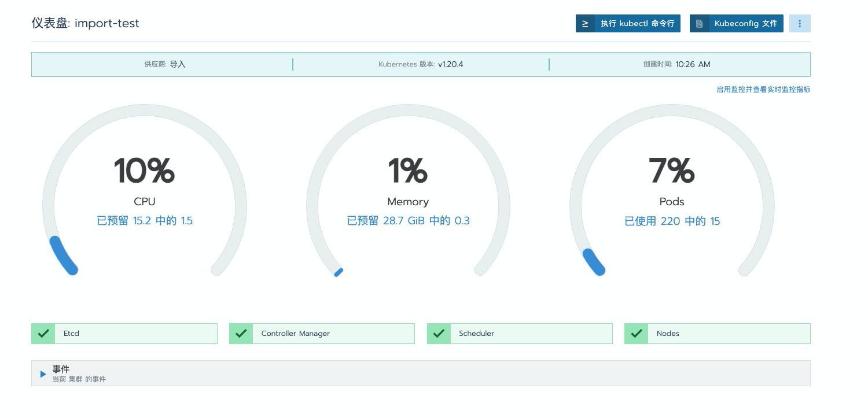The height and width of the screenshot is (418, 868).
Task: Click the Memory gauge label
Action: coord(408,202)
